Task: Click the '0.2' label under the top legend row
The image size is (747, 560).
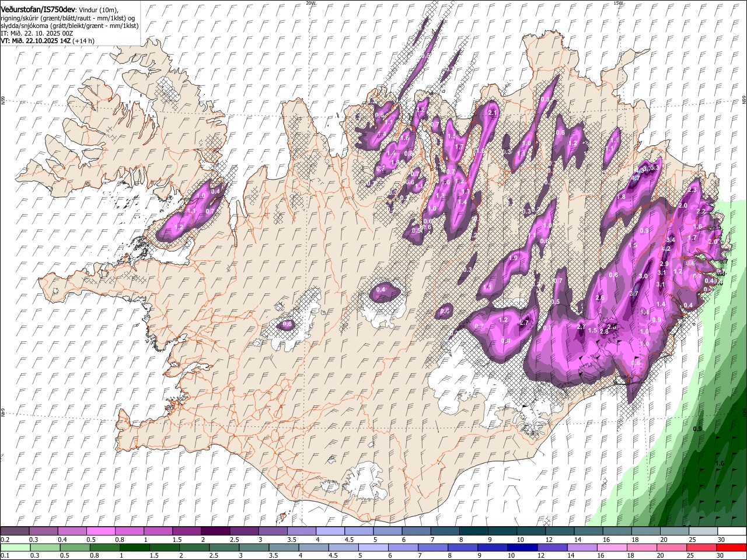Action: tap(5, 540)
